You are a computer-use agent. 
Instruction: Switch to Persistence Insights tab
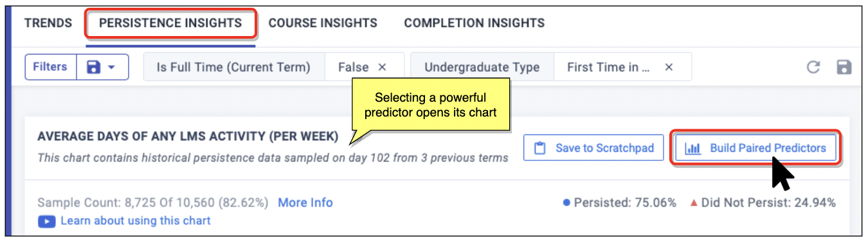(170, 23)
